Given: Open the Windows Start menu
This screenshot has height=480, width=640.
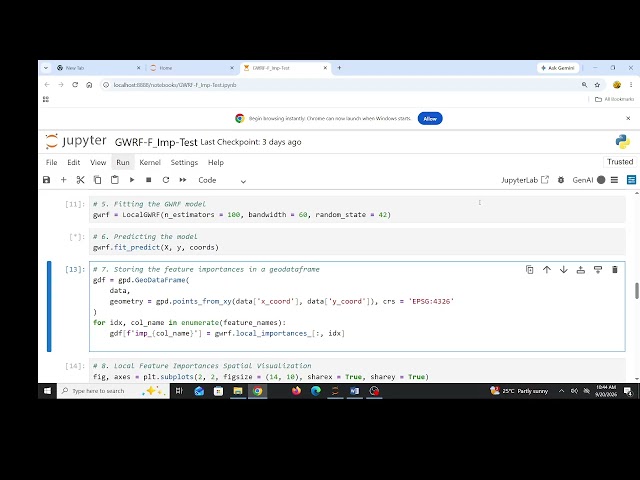Looking at the screenshot, I should point(47,391).
